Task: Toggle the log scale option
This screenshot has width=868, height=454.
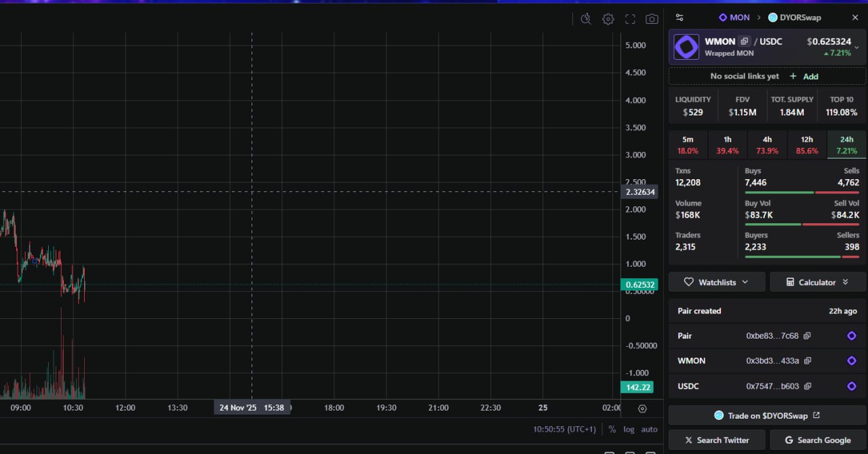Action: pyautogui.click(x=629, y=429)
